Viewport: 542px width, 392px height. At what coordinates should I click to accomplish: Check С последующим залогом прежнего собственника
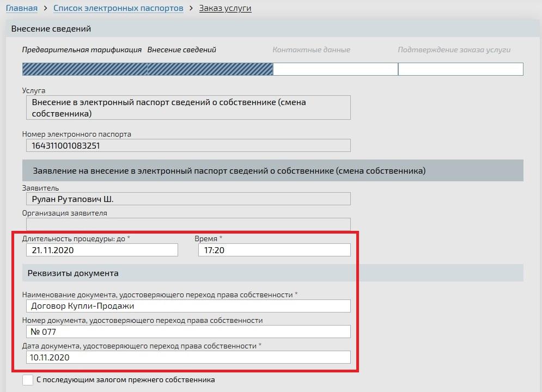click(x=28, y=380)
